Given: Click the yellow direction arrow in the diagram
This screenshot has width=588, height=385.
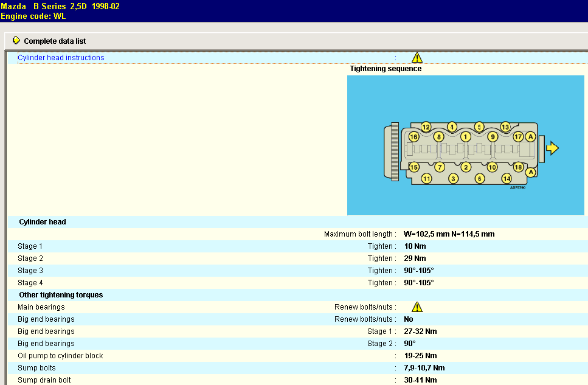Looking at the screenshot, I should click(552, 148).
